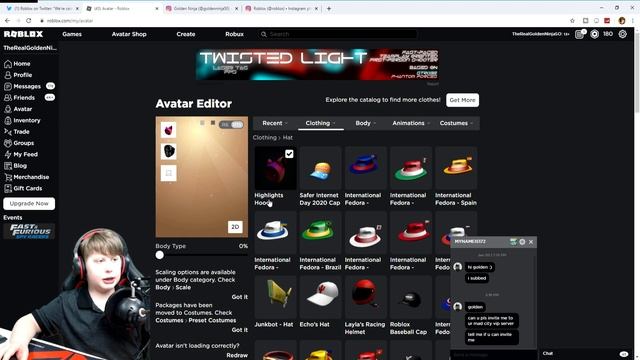Viewport: 640px width, 360px height.
Task: Uncheck the Highlights Hood item
Action: tap(289, 154)
